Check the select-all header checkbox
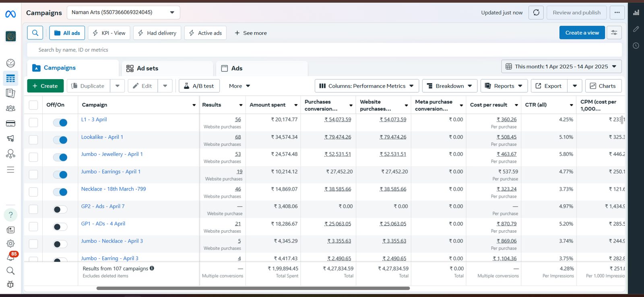The image size is (644, 297). pos(33,105)
